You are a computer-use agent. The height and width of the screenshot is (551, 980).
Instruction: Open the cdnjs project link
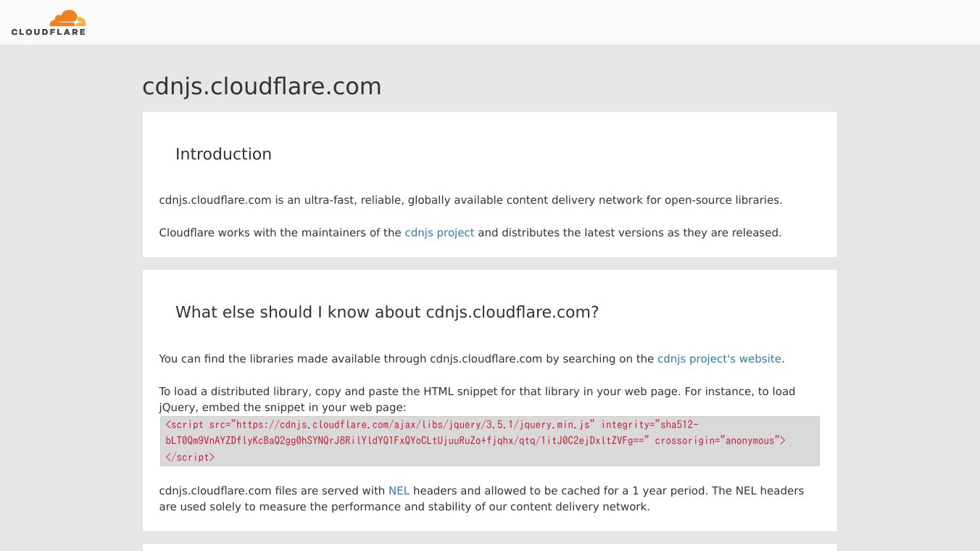(x=439, y=233)
